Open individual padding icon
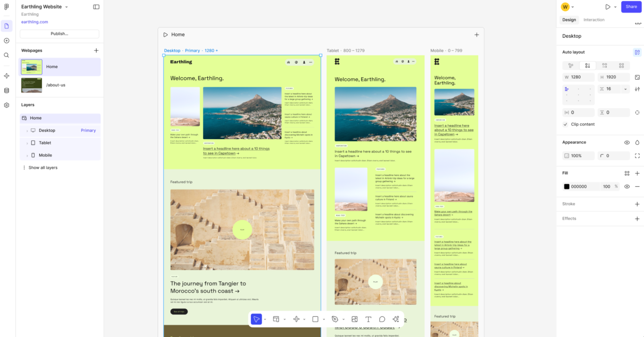 [637, 113]
